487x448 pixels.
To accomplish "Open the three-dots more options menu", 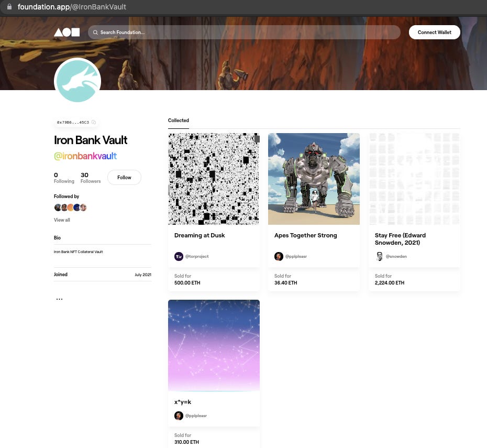I will point(59,299).
